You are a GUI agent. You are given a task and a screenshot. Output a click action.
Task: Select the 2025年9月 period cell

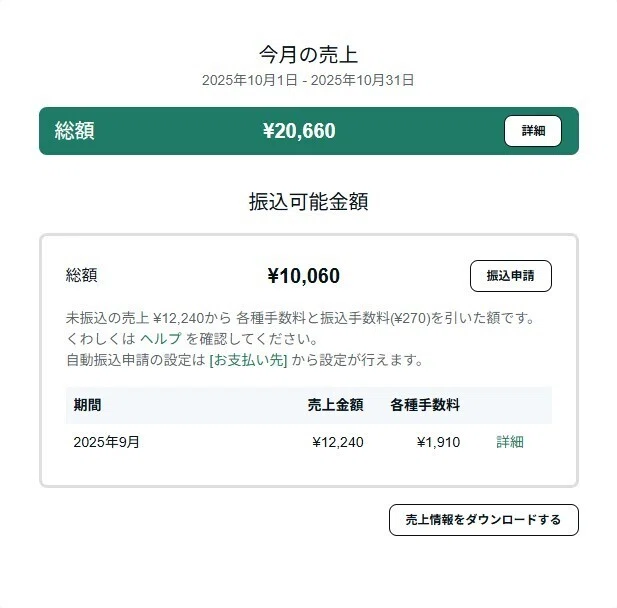point(106,442)
